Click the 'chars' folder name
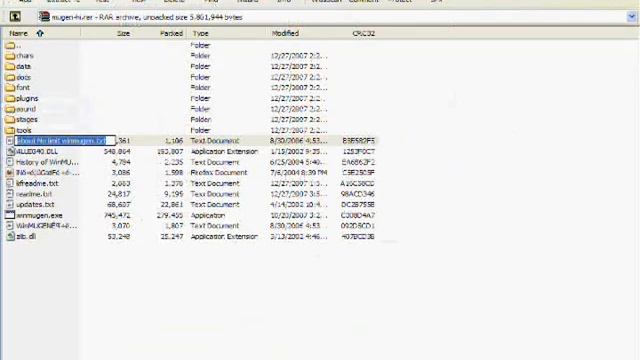 click(25, 56)
